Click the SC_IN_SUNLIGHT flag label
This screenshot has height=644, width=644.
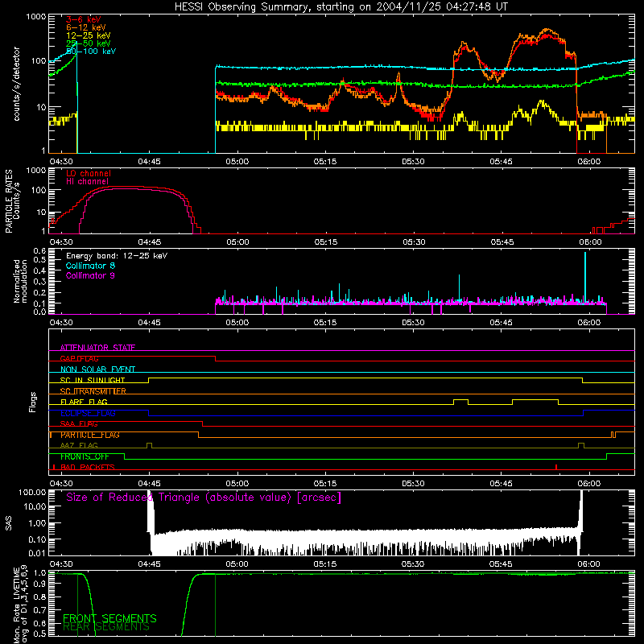coord(93,380)
